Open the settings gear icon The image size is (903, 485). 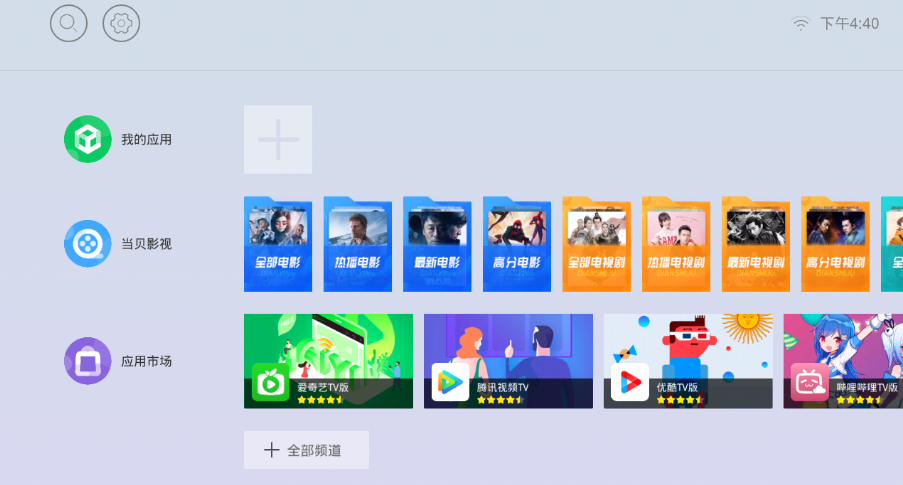[121, 24]
